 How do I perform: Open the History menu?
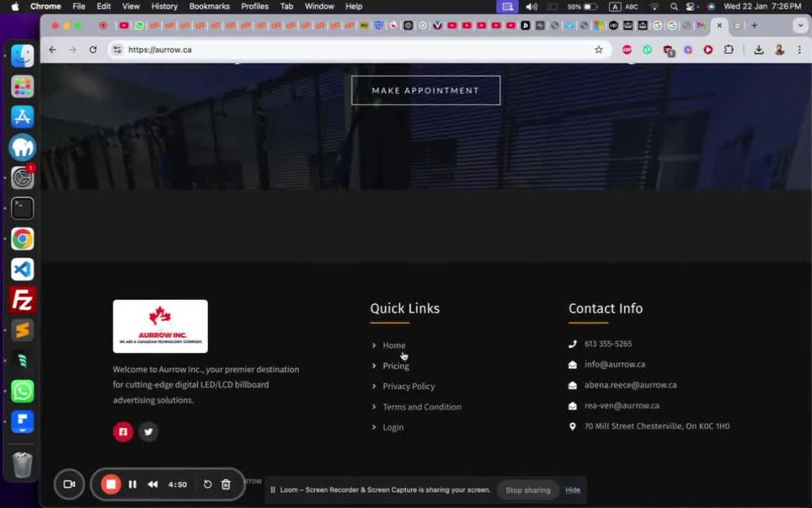(164, 7)
